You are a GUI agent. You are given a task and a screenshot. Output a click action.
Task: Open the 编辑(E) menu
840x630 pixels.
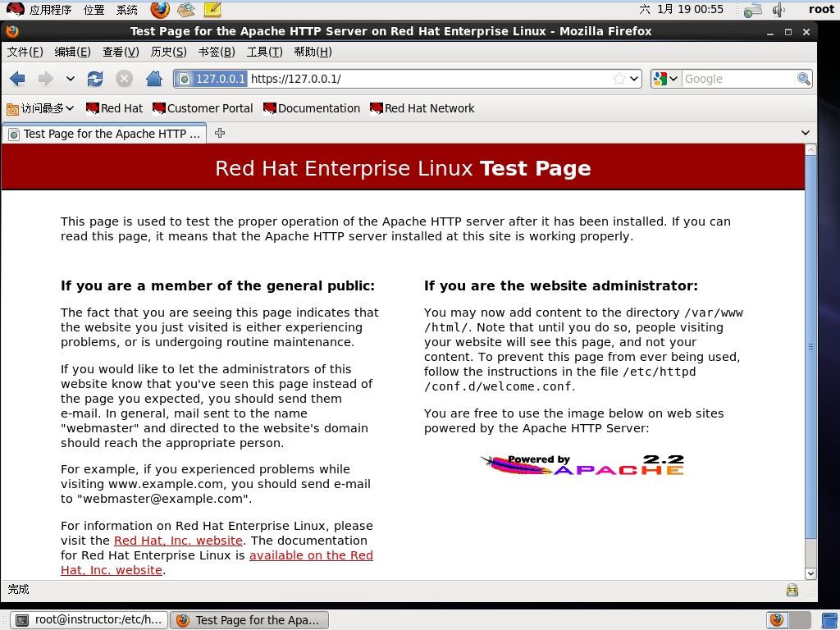(x=73, y=52)
